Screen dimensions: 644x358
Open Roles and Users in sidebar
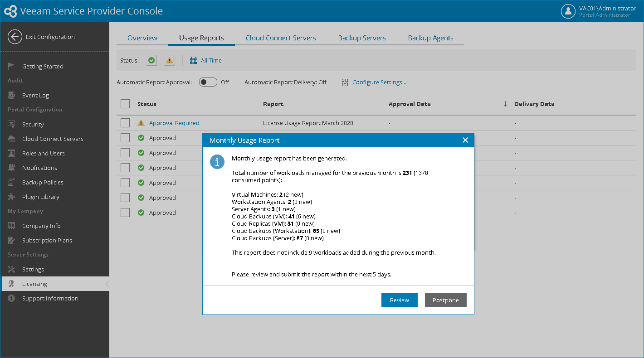click(x=44, y=153)
